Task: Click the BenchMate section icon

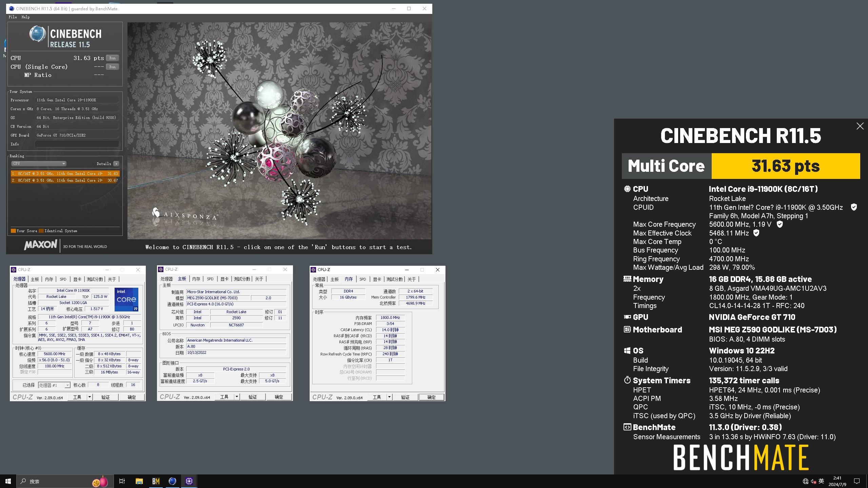Action: click(627, 427)
